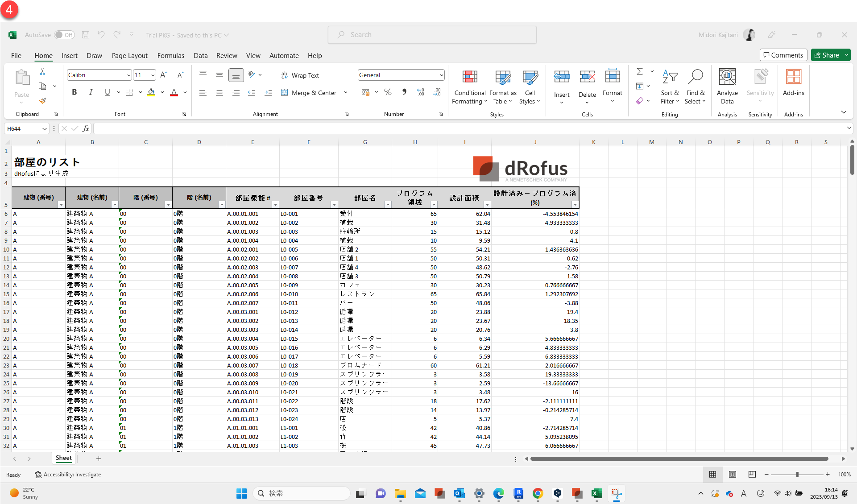Toggle the AutoSave switch

(x=64, y=35)
